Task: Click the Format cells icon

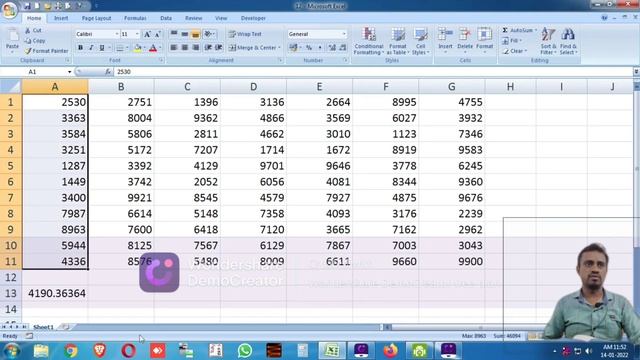Action: (484, 35)
